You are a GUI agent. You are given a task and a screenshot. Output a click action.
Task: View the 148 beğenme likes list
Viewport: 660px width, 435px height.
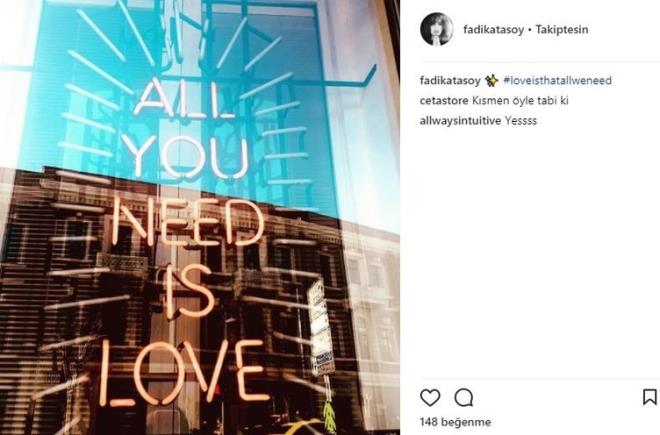[455, 422]
